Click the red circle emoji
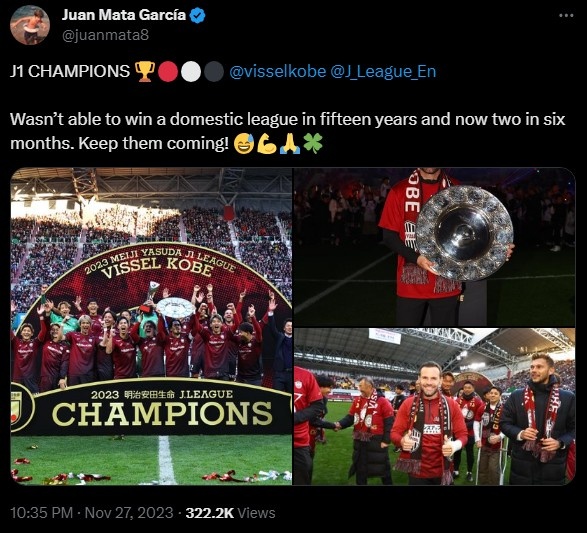This screenshot has height=533, width=587. click(168, 71)
